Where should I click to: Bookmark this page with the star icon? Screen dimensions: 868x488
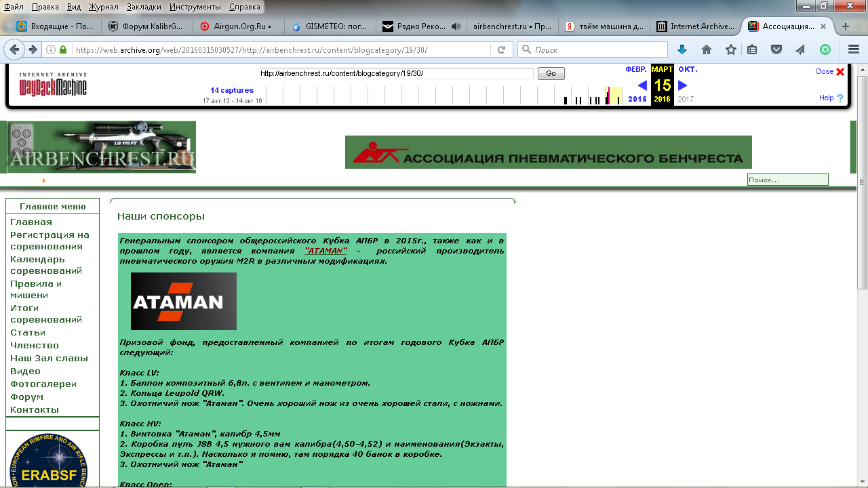tap(730, 49)
